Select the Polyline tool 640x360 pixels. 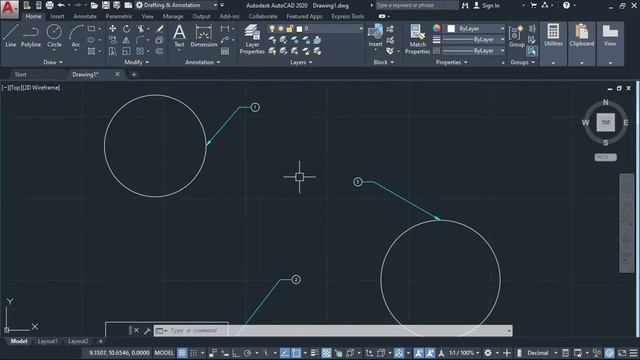tap(31, 36)
